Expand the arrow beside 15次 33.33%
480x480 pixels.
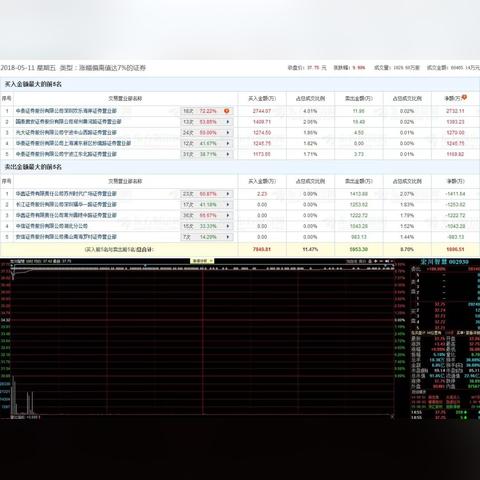click(x=228, y=226)
